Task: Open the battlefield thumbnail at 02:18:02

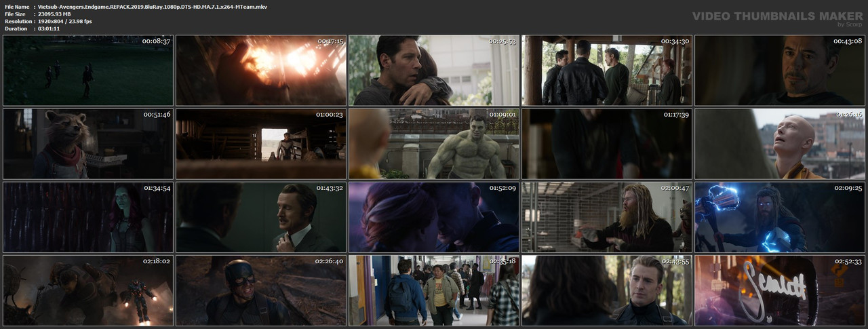Action: click(x=88, y=290)
